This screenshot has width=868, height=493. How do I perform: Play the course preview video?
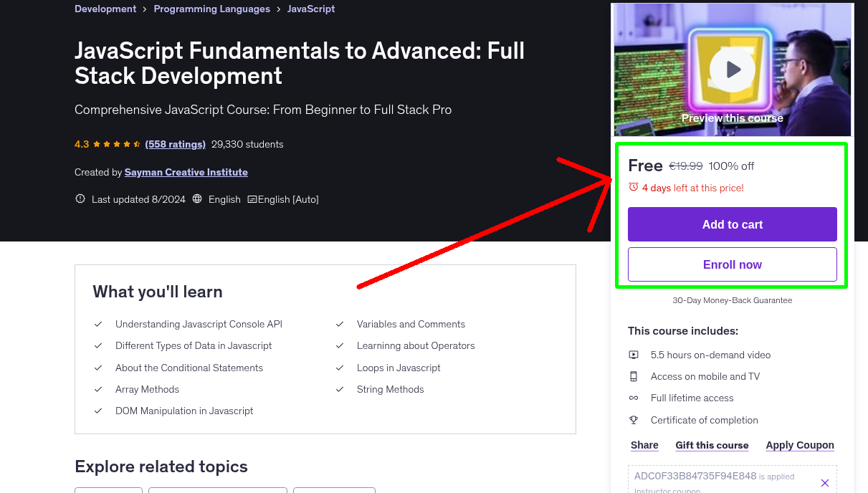point(733,70)
